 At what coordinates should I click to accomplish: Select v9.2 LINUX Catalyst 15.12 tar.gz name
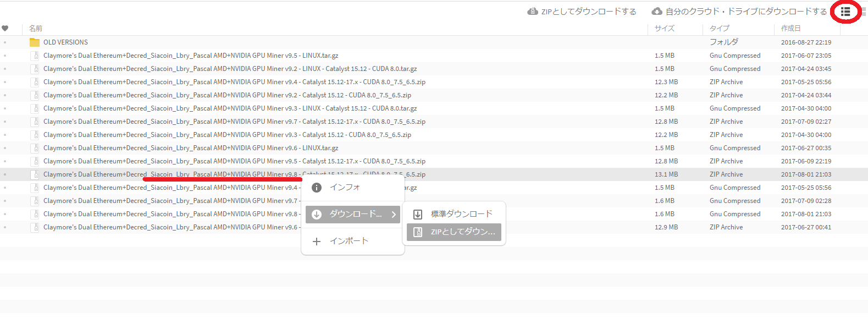pyautogui.click(x=230, y=69)
